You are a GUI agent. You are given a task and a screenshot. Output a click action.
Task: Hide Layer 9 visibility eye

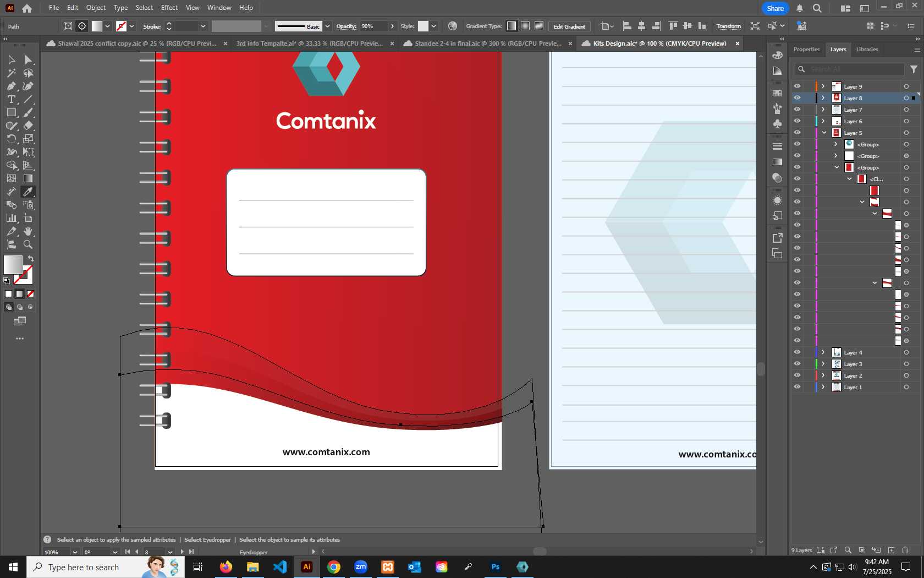tap(797, 86)
